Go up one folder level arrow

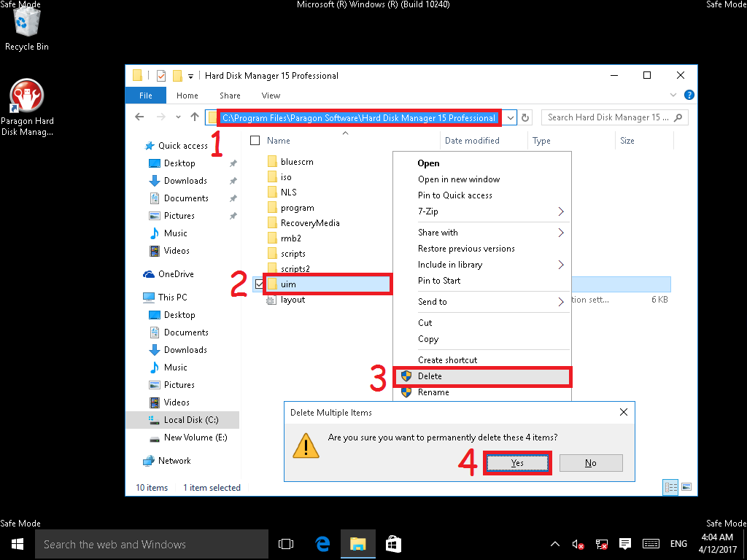[x=194, y=117]
